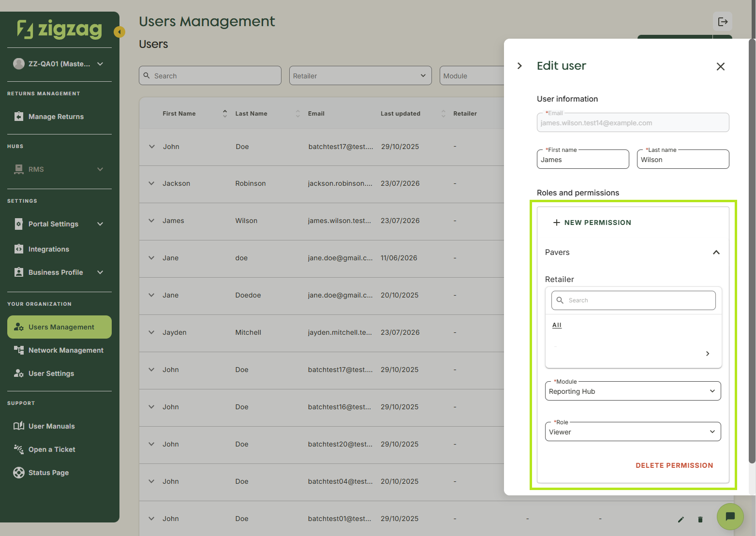Open the chat support bubble
The height and width of the screenshot is (536, 756).
tap(730, 516)
